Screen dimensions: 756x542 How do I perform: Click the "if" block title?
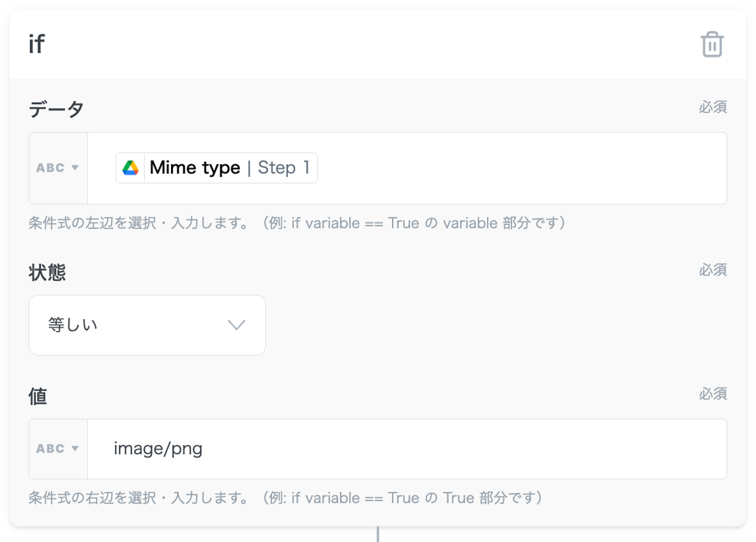point(37,44)
